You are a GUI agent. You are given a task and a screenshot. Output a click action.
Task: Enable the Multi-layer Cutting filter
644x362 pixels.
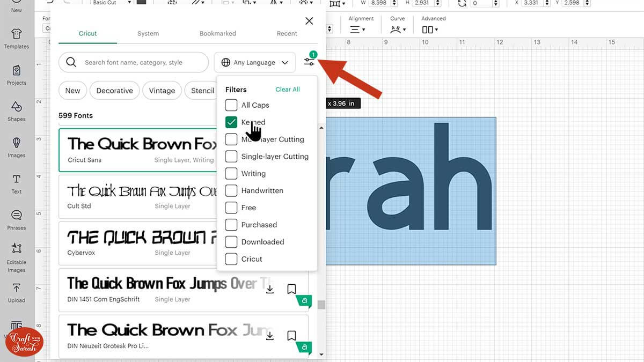pyautogui.click(x=231, y=139)
